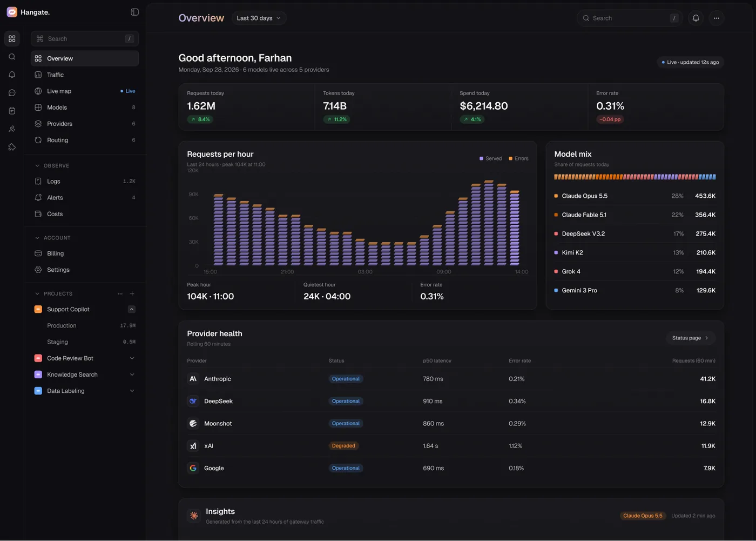Click the Claude Opus 5.5 insights badge
This screenshot has height=541, width=756.
pos(643,516)
